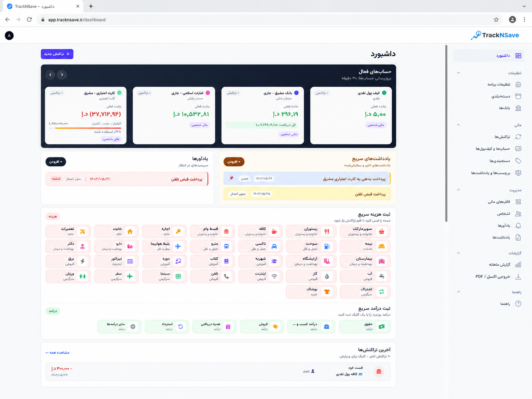532x399 pixels.
Task: Show previous accounts with carousel left arrow
Action: pyautogui.click(x=50, y=75)
